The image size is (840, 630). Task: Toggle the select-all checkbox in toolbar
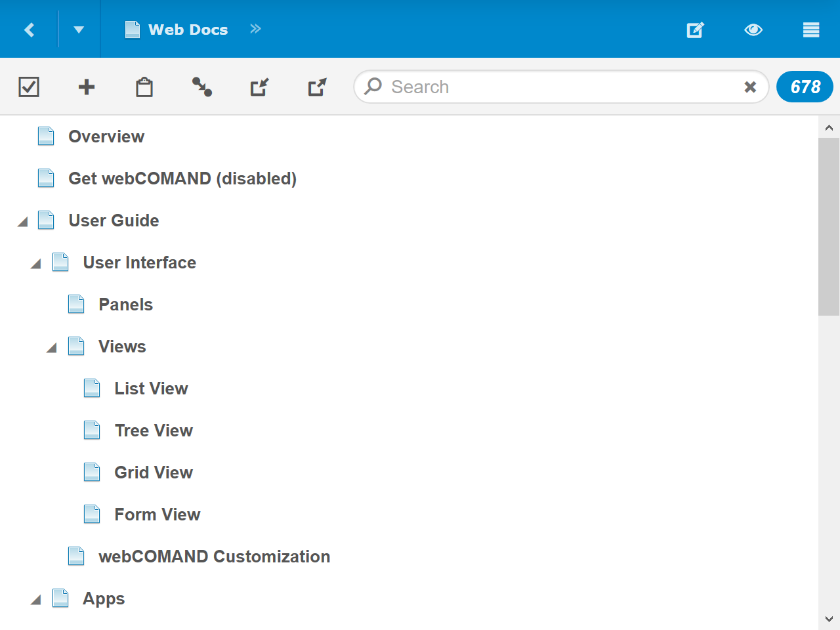(x=29, y=87)
